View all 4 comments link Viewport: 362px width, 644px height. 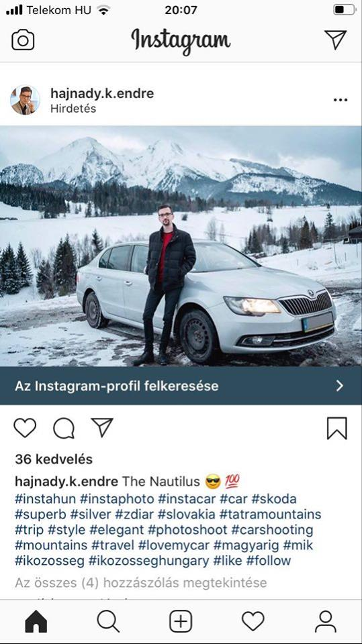point(141,582)
